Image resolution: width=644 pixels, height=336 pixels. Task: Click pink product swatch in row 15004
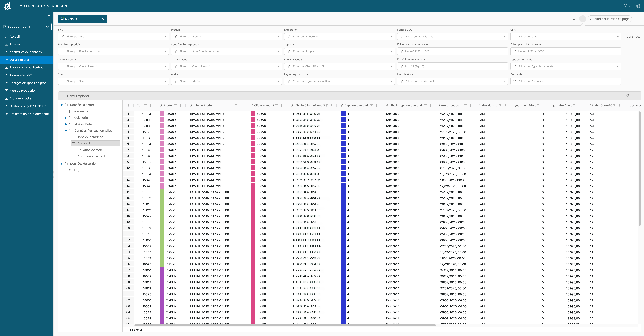point(162,114)
